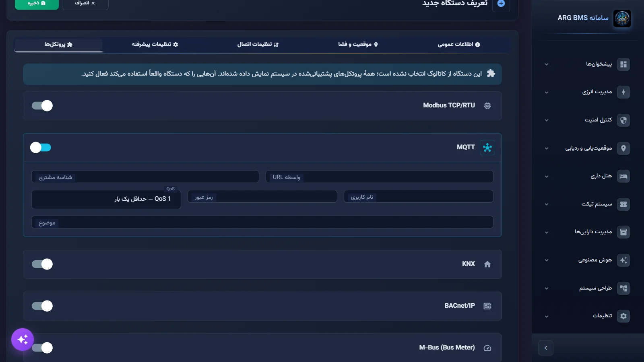Click the energy management lightning icon

tap(623, 92)
